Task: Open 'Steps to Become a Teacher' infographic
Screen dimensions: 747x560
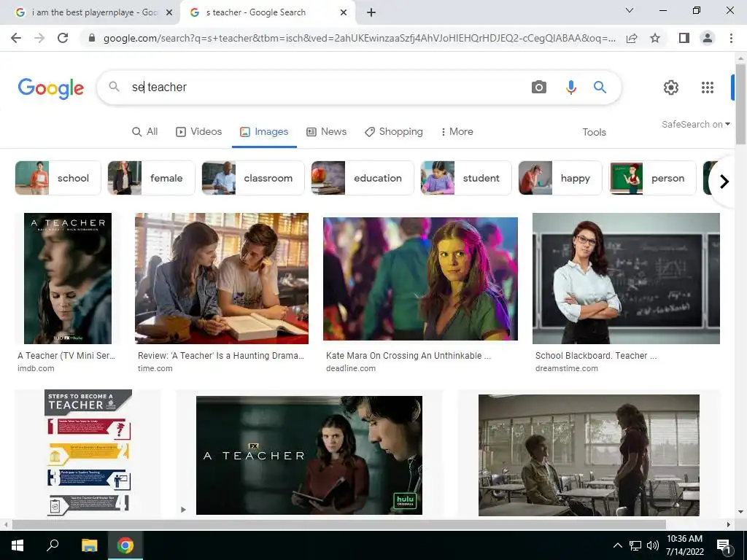Action: tap(88, 454)
